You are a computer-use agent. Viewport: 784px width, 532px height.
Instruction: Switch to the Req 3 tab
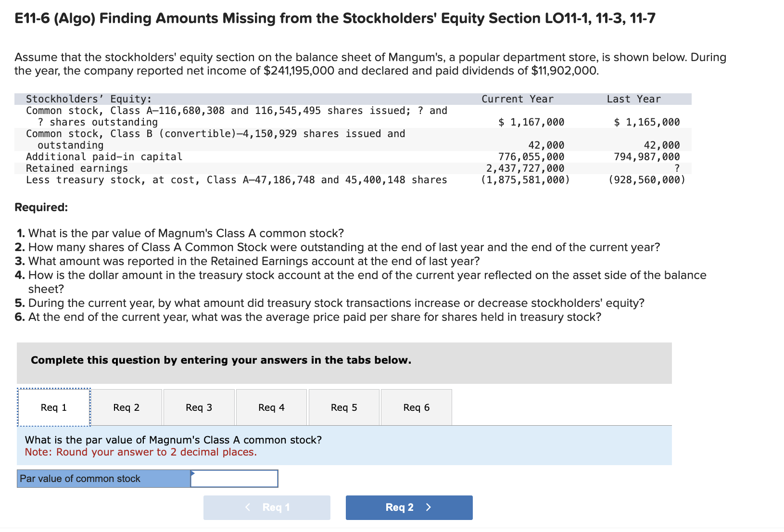pyautogui.click(x=199, y=407)
